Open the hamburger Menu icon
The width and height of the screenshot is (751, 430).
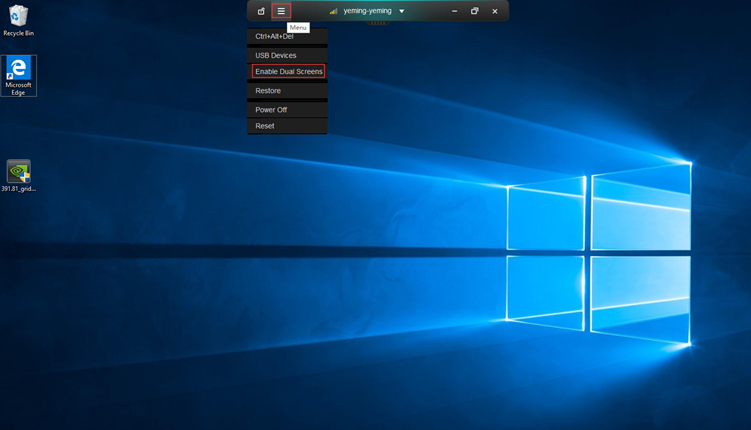(x=281, y=11)
